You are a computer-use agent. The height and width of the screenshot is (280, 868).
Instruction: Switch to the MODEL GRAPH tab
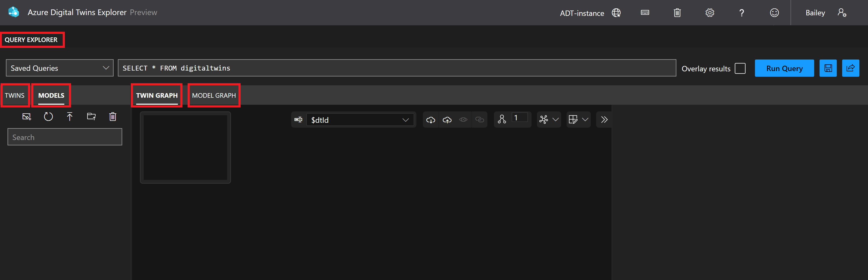(214, 95)
